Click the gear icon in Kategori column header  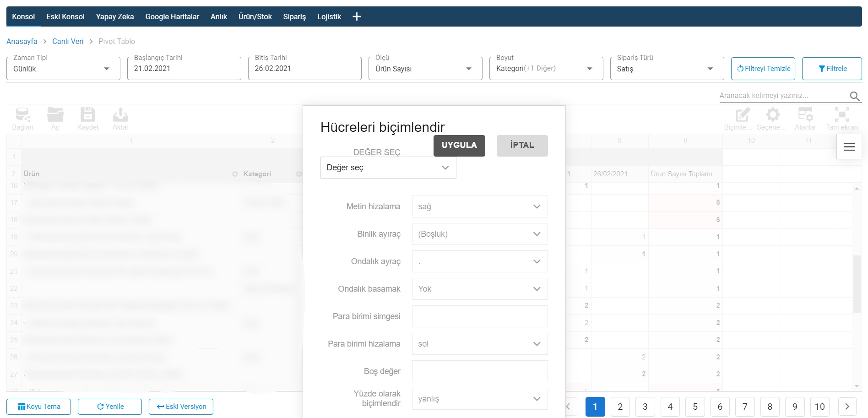point(299,174)
